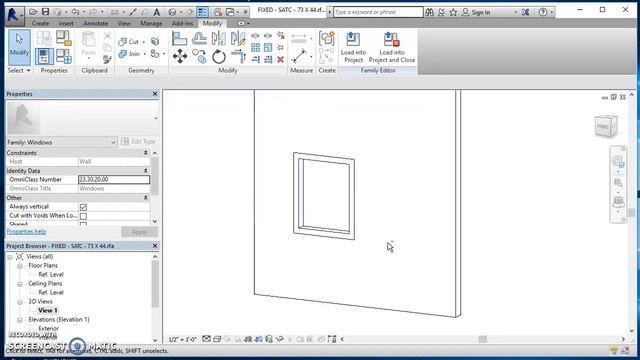Screen dimensions: 640x360
Task: Collapse the Other properties section
Action: (146, 198)
